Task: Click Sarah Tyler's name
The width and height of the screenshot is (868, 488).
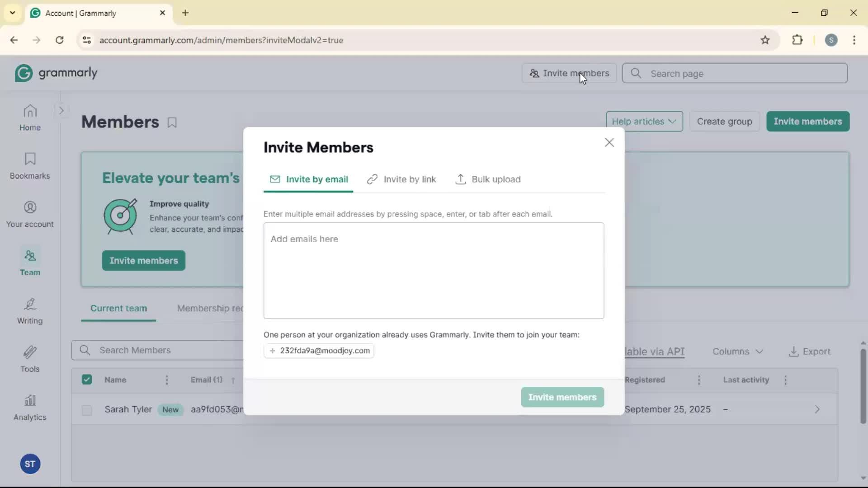Action: tap(128, 409)
